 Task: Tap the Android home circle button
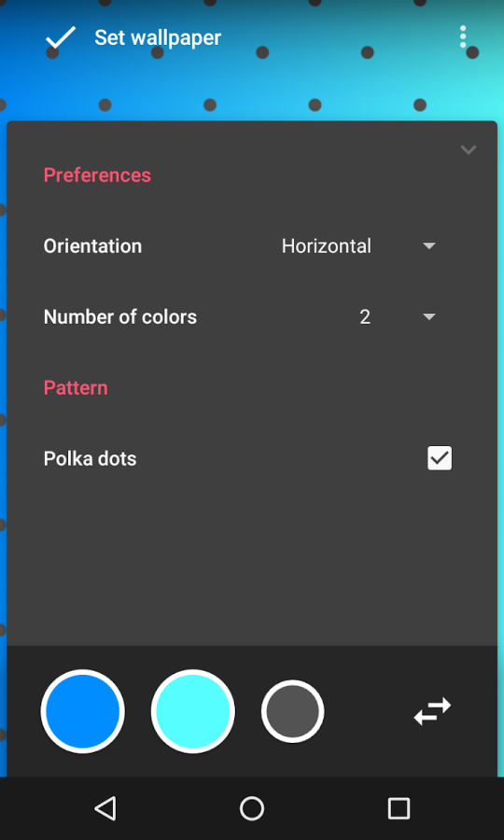tap(252, 808)
